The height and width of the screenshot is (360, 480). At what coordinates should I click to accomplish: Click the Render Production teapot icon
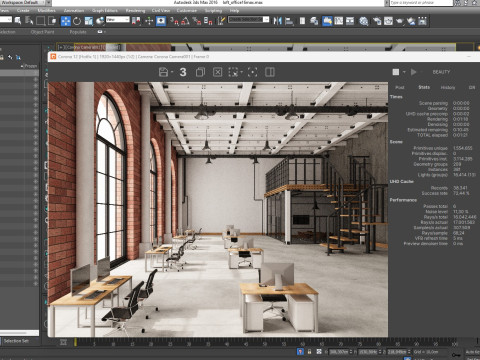click(x=400, y=21)
